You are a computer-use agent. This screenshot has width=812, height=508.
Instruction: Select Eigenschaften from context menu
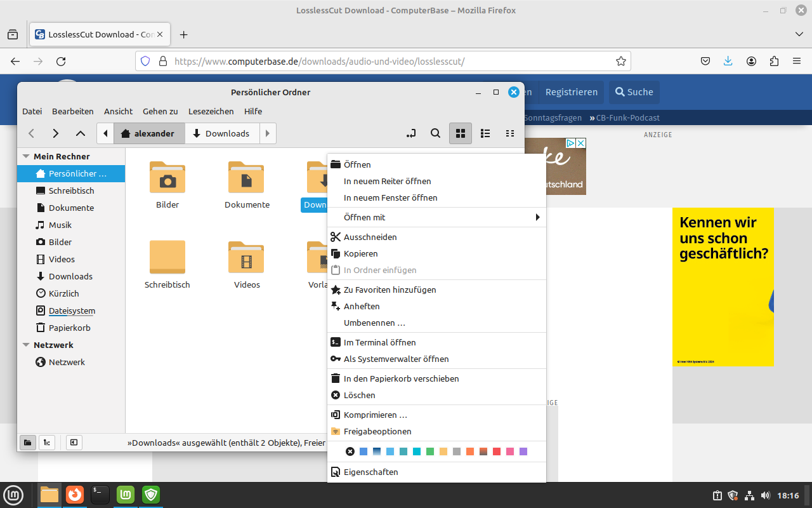pos(436,472)
